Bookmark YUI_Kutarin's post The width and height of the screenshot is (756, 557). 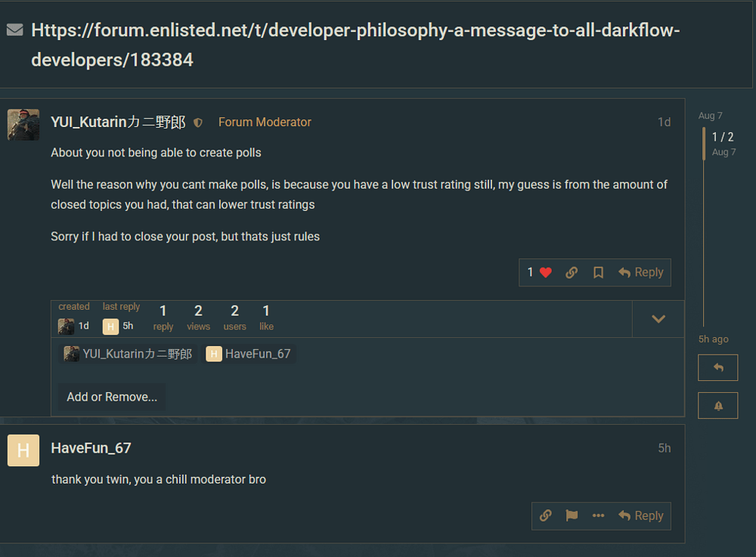[x=598, y=273]
